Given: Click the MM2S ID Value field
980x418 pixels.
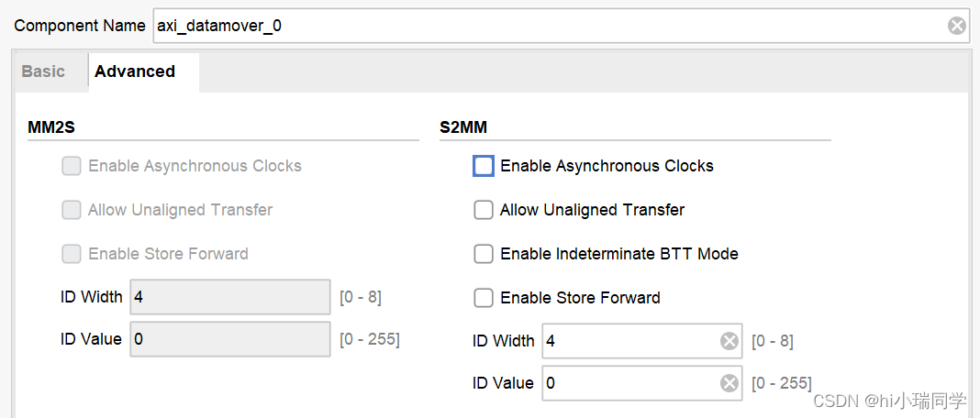Looking at the screenshot, I should [229, 339].
